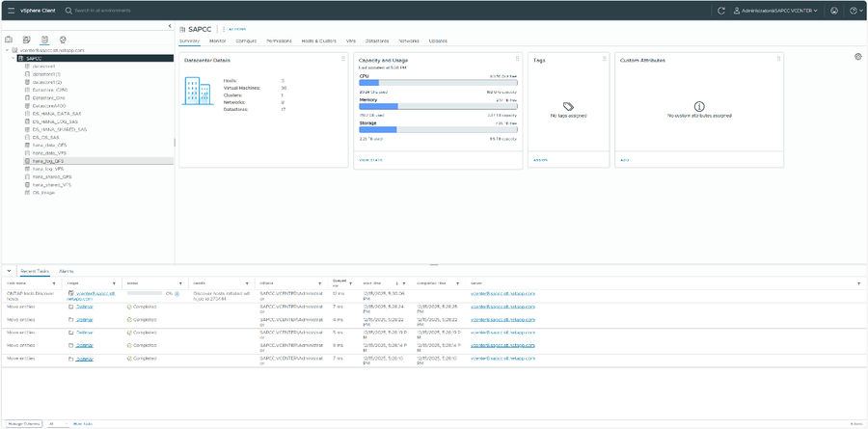Sort by Start Time arrow
This screenshot has height=429, width=868.
[397, 282]
